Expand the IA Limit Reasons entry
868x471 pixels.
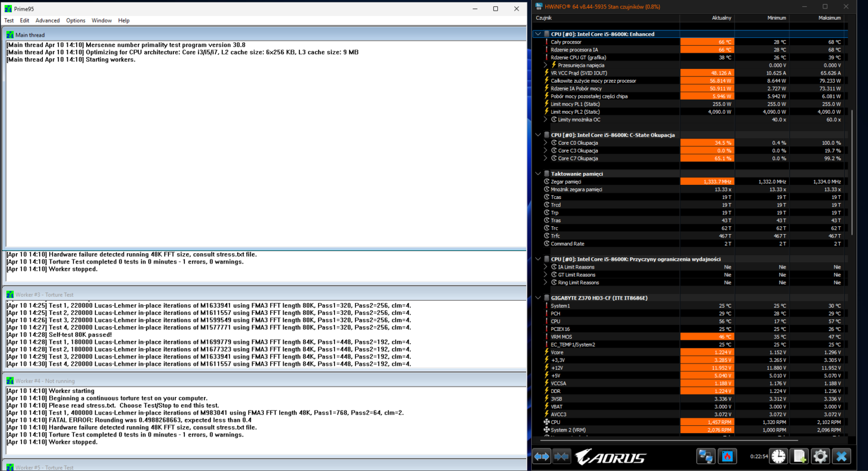point(546,266)
